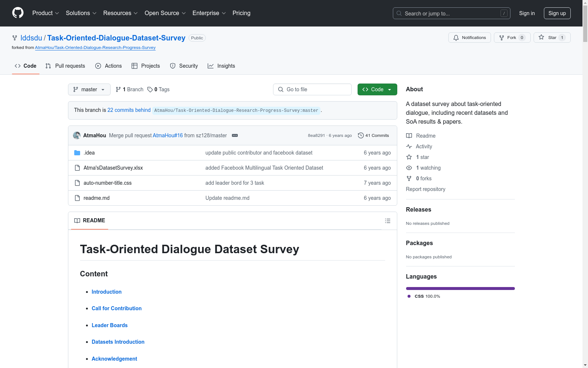Open the Projects tab
The height and width of the screenshot is (368, 588).
tap(146, 66)
